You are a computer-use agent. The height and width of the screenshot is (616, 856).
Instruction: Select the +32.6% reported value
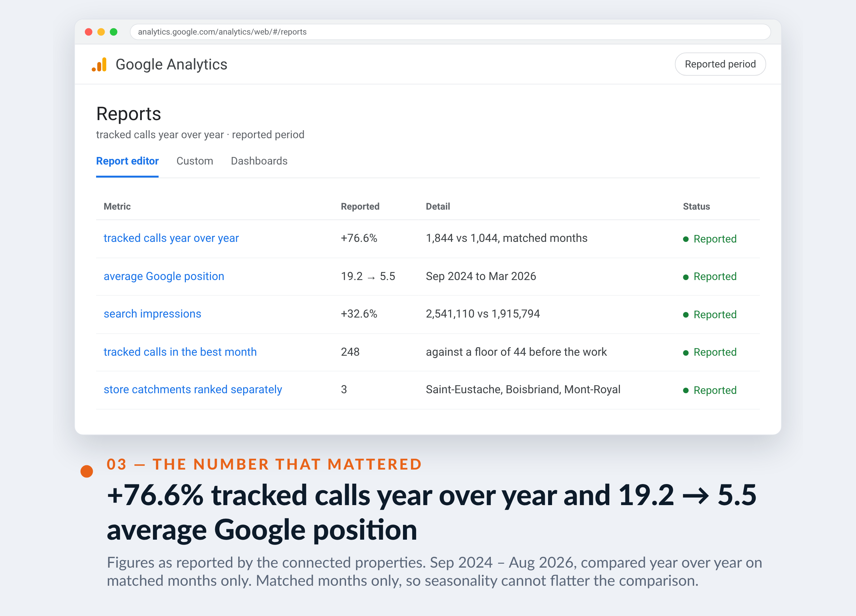(359, 314)
